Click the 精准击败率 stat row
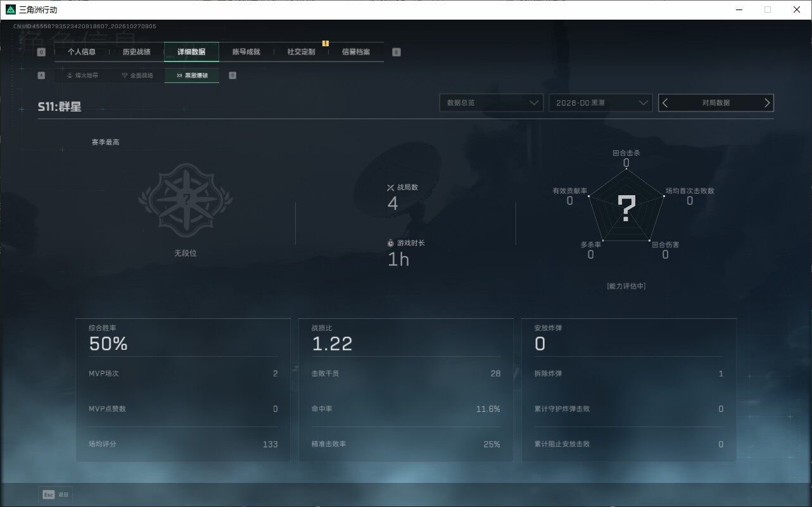Viewport: 812px width, 507px height. tap(406, 444)
